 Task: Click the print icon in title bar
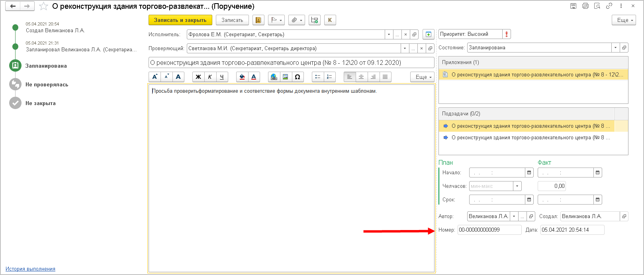point(585,6)
